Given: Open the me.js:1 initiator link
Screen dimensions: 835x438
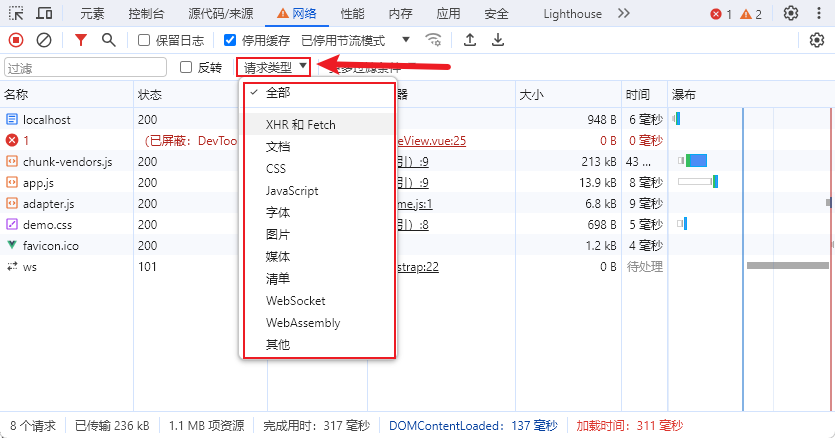Looking at the screenshot, I should pyautogui.click(x=415, y=204).
